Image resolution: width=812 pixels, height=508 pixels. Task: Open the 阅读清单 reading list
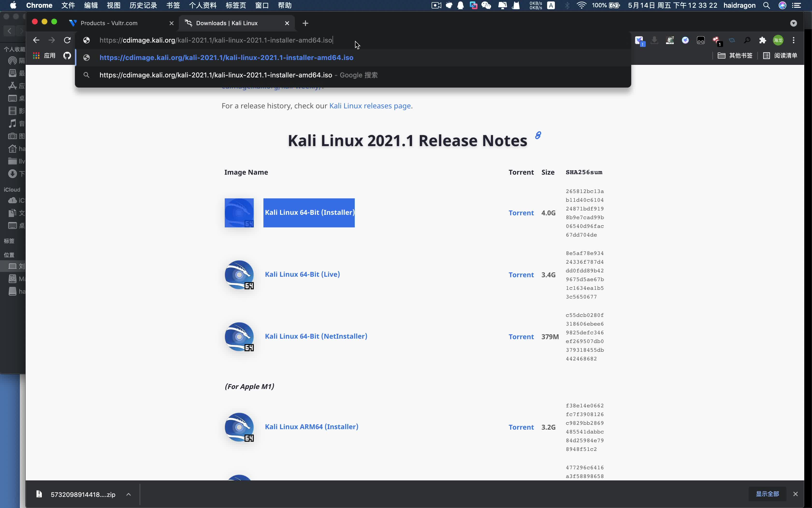(x=780, y=55)
